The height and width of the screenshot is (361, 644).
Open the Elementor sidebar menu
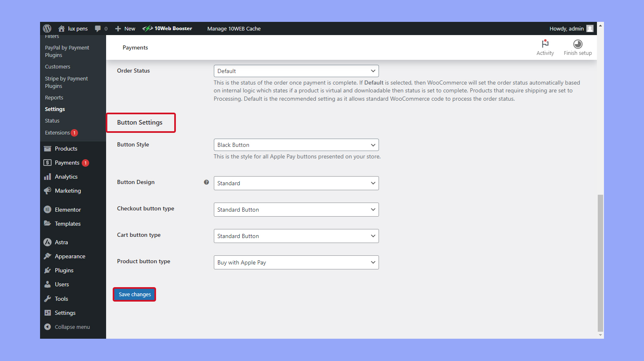point(68,210)
